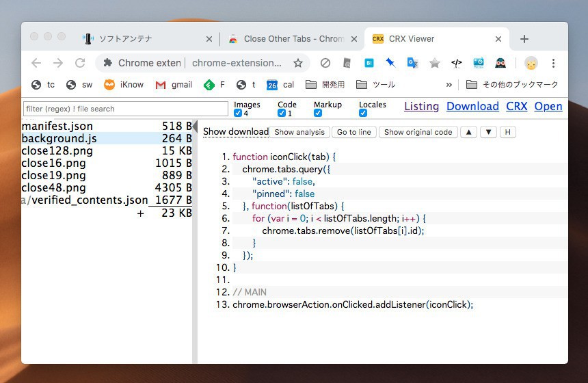Click the screenshot camera extension icon
588x383 pixels.
click(x=478, y=63)
